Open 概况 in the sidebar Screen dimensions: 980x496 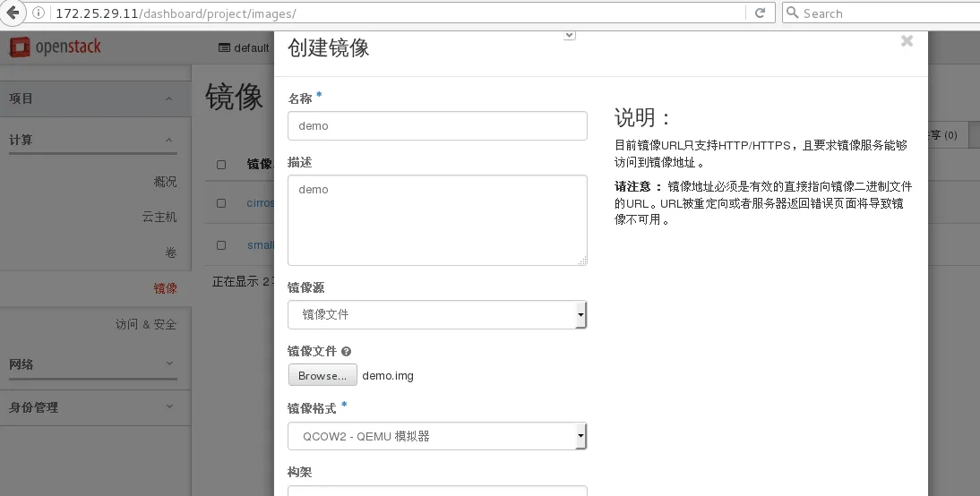(x=165, y=182)
